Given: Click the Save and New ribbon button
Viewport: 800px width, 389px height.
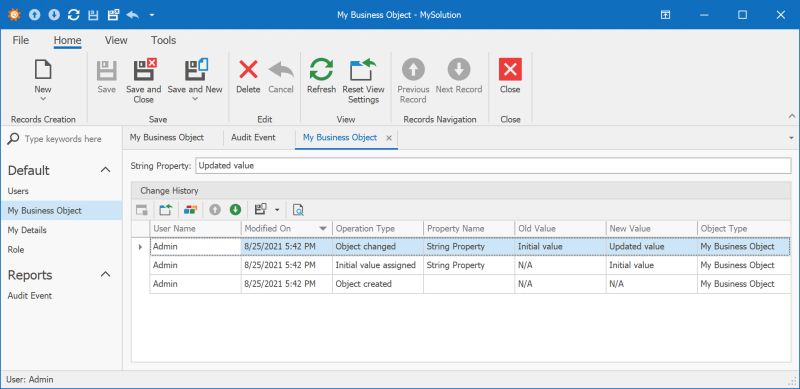Looking at the screenshot, I should [x=195, y=76].
